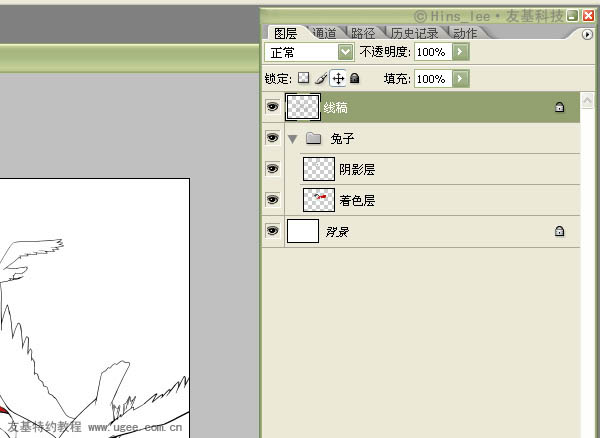Click the lock all padlock icon
The height and width of the screenshot is (438, 600).
(x=354, y=78)
